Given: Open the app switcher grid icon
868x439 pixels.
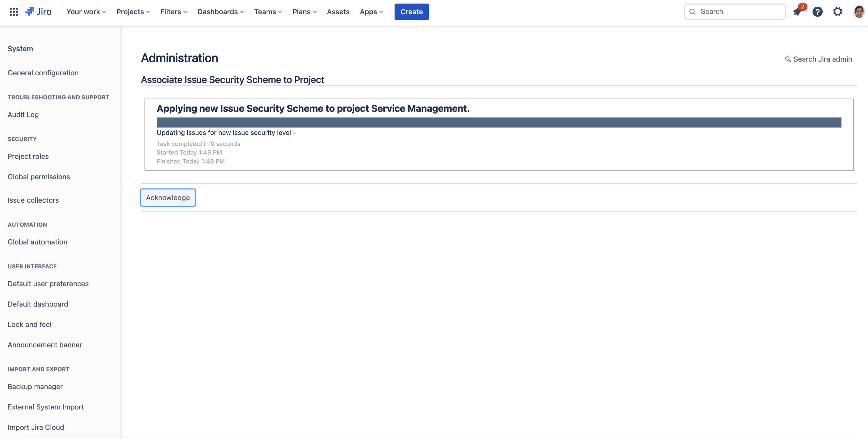Looking at the screenshot, I should tap(13, 12).
